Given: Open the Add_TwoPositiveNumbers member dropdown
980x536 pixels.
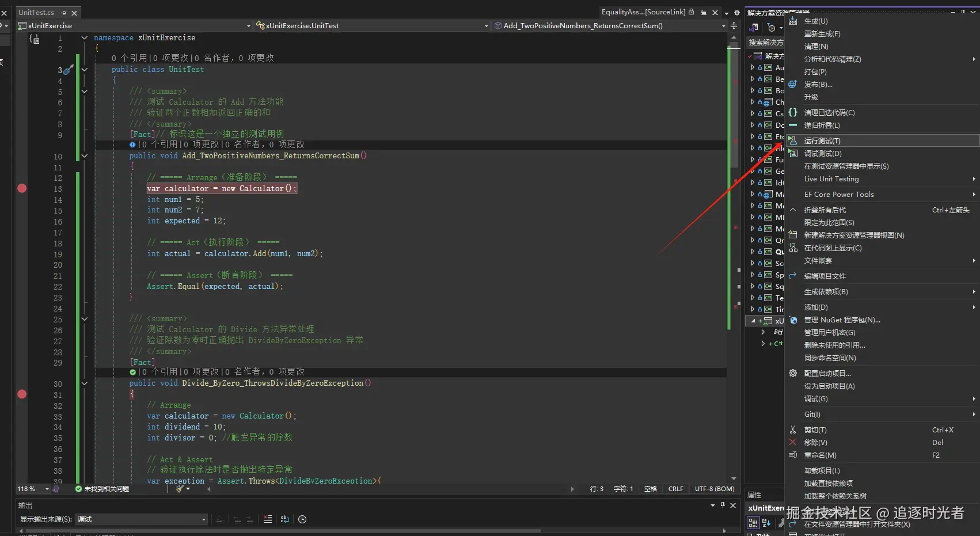Looking at the screenshot, I should click(x=724, y=26).
